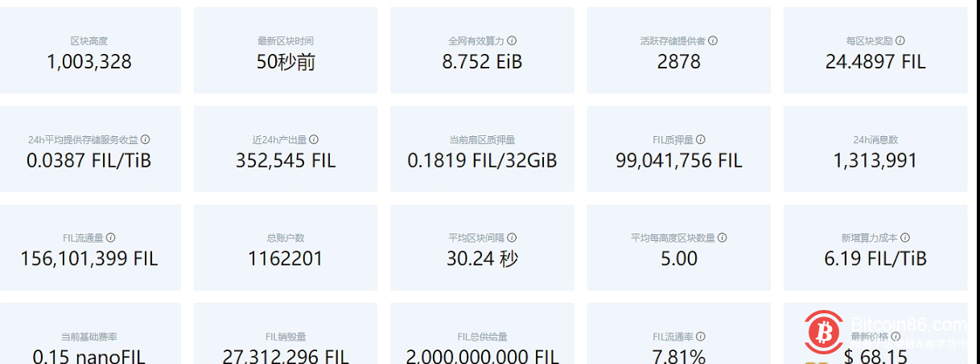Click the 全网有效算力 label text
Image resolution: width=980 pixels, height=364 pixels.
point(476,41)
